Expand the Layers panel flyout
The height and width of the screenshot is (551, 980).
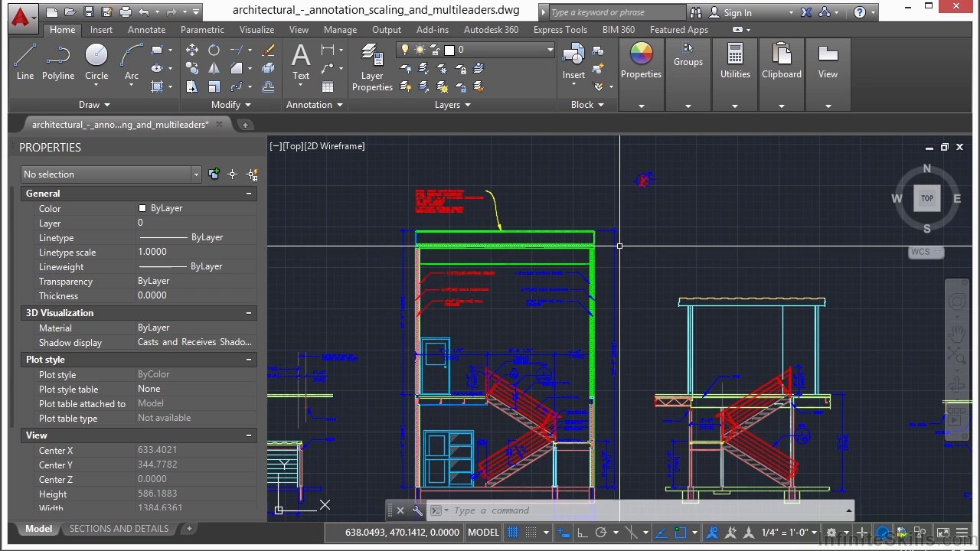(453, 105)
